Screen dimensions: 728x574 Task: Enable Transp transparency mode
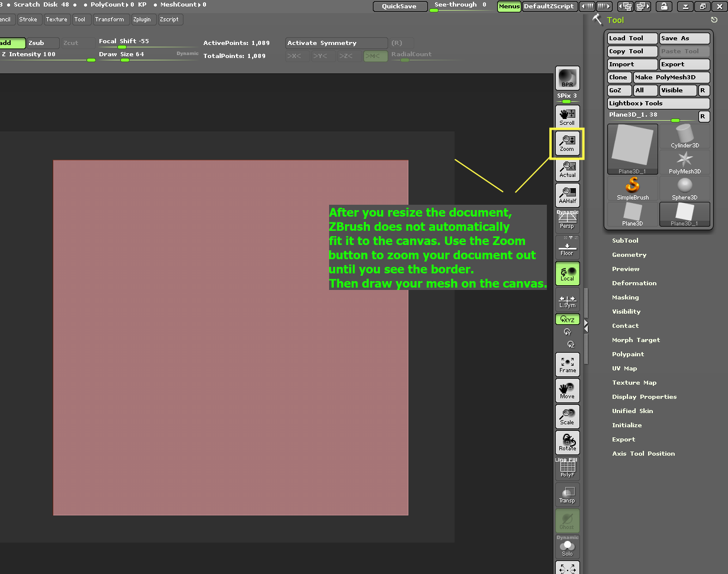coord(568,495)
